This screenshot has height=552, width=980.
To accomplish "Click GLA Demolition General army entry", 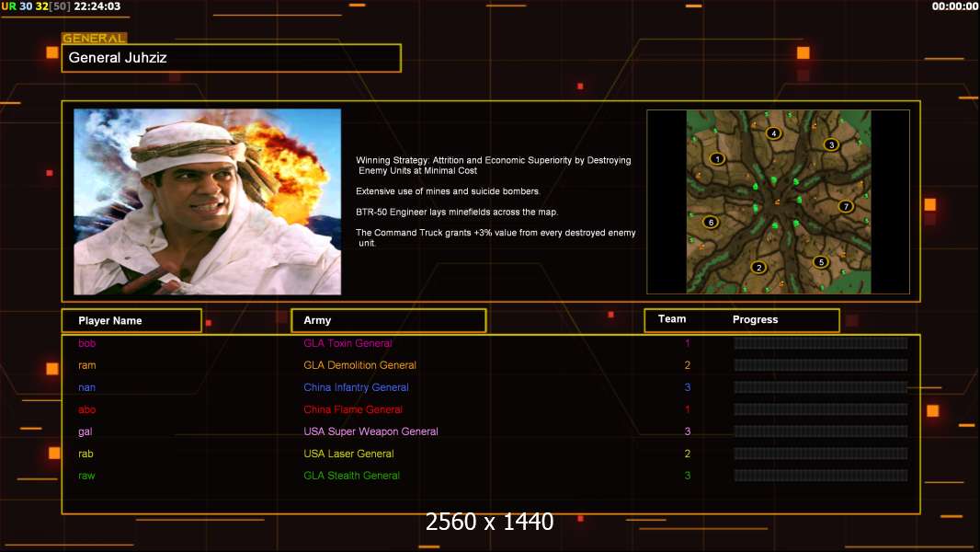I will (360, 365).
